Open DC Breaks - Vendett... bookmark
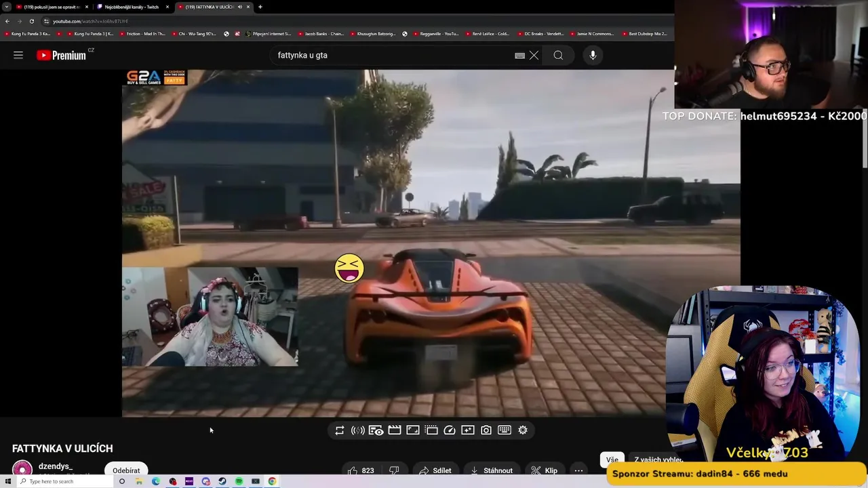 pyautogui.click(x=540, y=34)
